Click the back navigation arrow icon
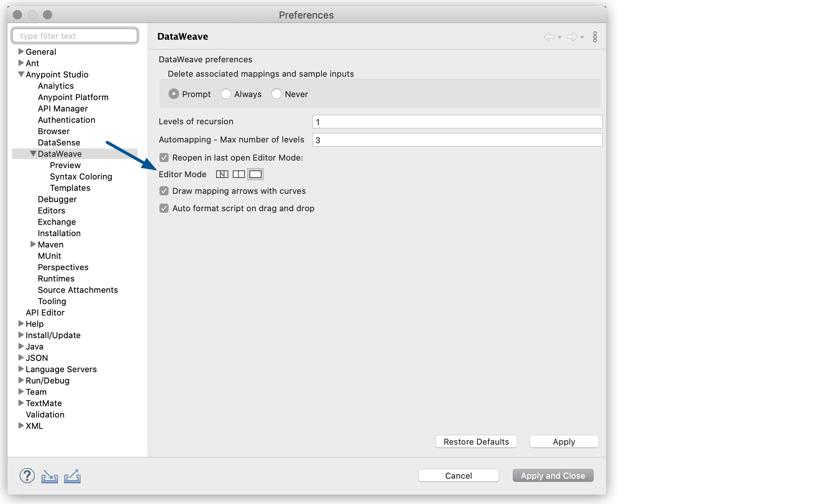The width and height of the screenshot is (817, 504). pyautogui.click(x=549, y=36)
